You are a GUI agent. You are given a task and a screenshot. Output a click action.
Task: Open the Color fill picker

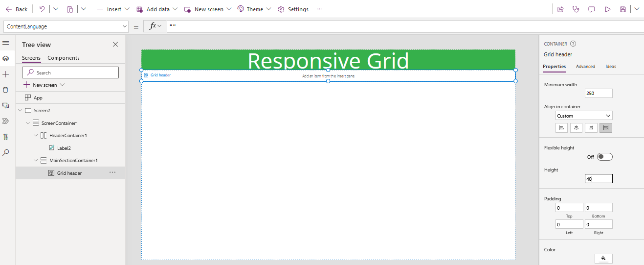(x=603, y=259)
